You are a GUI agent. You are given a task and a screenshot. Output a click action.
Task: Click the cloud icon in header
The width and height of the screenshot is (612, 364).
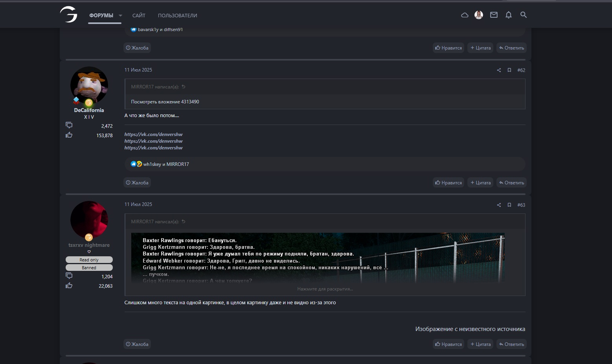(465, 15)
